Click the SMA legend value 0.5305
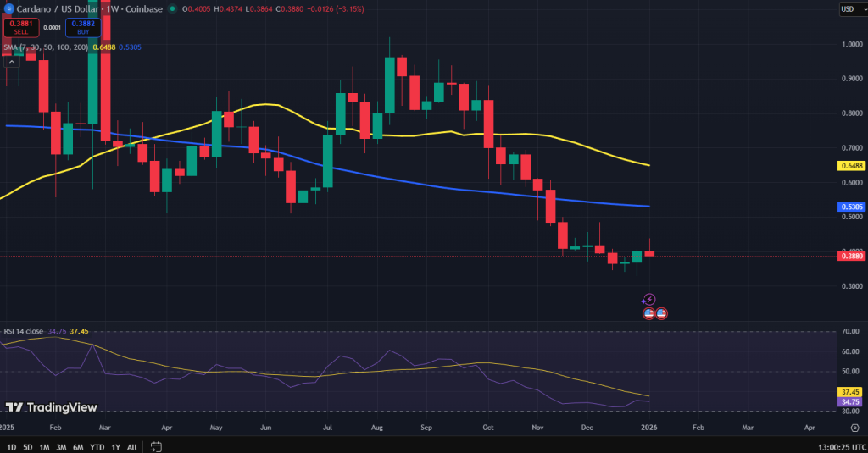This screenshot has width=868, height=453. coord(130,47)
